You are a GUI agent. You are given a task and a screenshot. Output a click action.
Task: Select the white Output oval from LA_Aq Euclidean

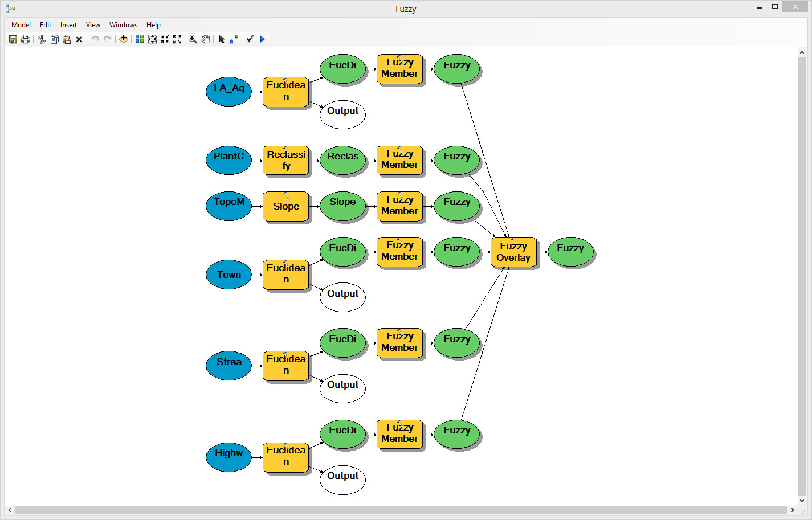coord(342,114)
